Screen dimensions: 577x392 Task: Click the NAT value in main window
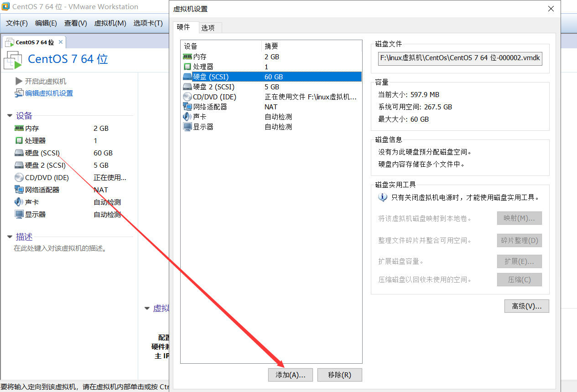tap(101, 190)
